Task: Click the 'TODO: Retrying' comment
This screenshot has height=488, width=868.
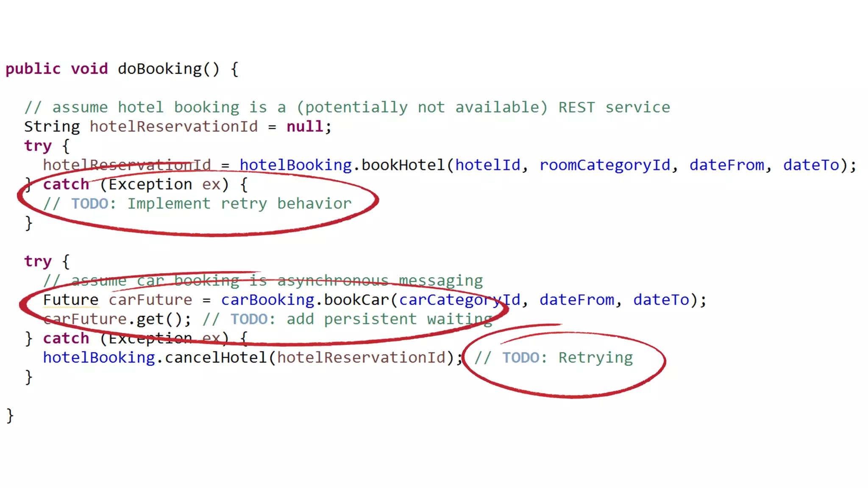Action: point(554,358)
